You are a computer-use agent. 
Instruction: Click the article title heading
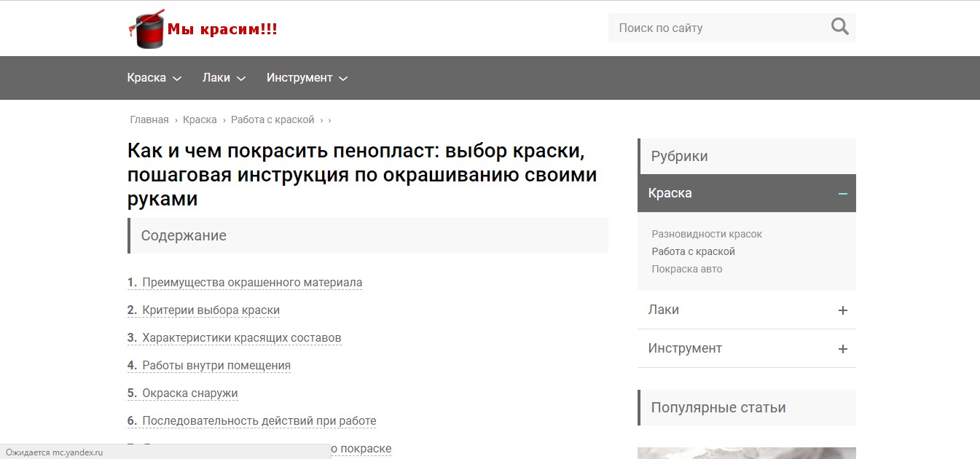coord(362,176)
